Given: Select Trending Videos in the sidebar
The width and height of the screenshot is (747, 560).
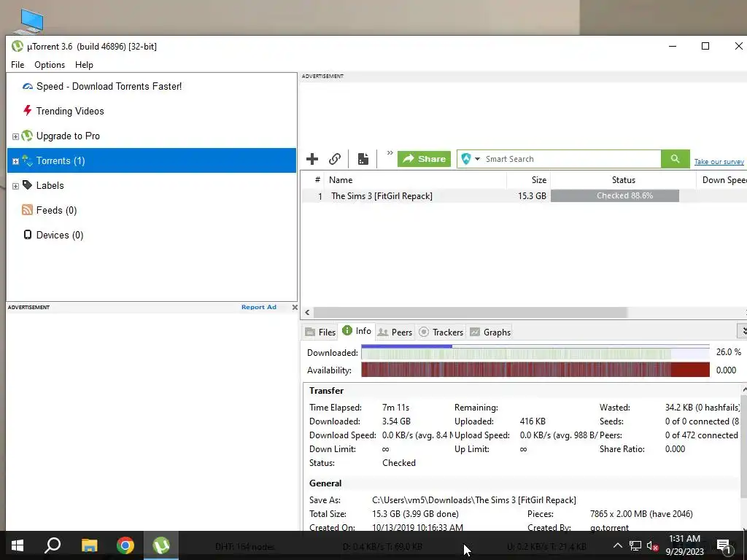Looking at the screenshot, I should 70,111.
